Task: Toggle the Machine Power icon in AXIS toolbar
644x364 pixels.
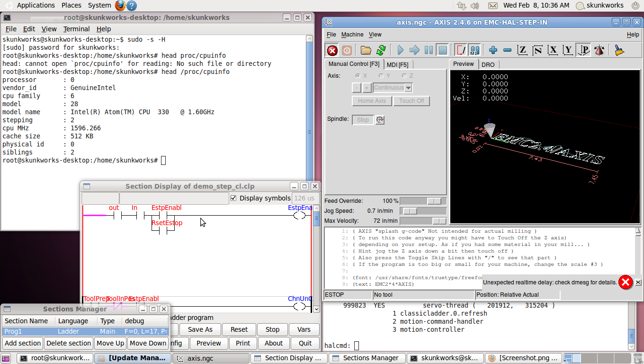Action: [x=347, y=50]
